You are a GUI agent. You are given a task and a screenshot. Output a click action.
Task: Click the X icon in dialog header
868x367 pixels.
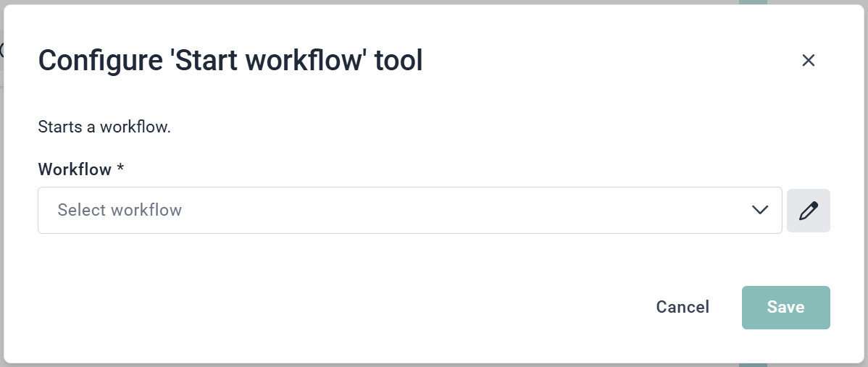pyautogui.click(x=809, y=60)
